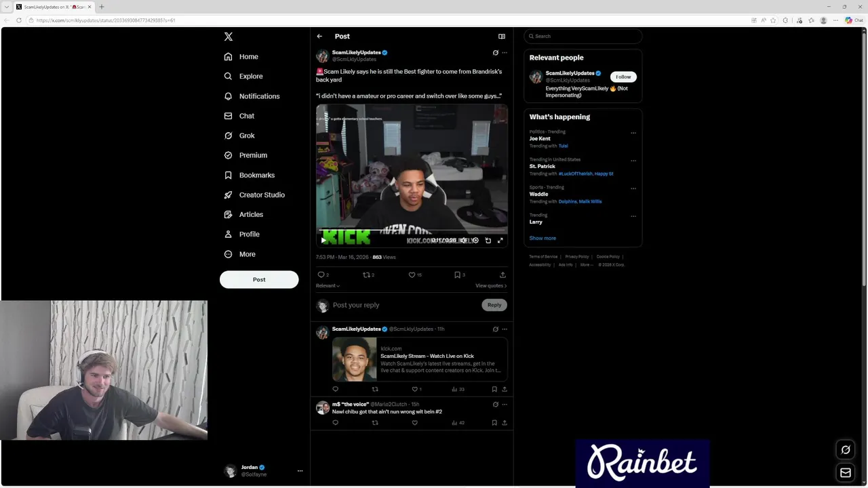Open more options for Waddle trend
868x488 pixels.
coord(633,188)
